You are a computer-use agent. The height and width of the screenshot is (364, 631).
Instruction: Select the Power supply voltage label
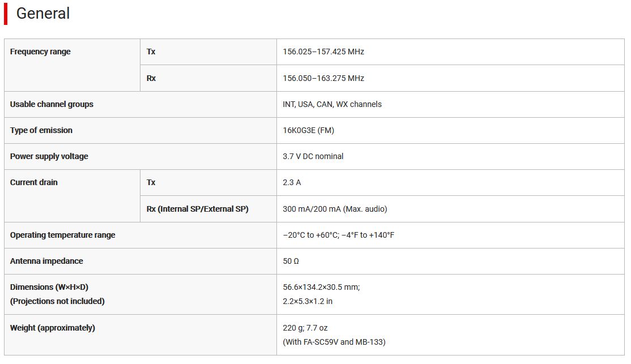pyautogui.click(x=49, y=156)
